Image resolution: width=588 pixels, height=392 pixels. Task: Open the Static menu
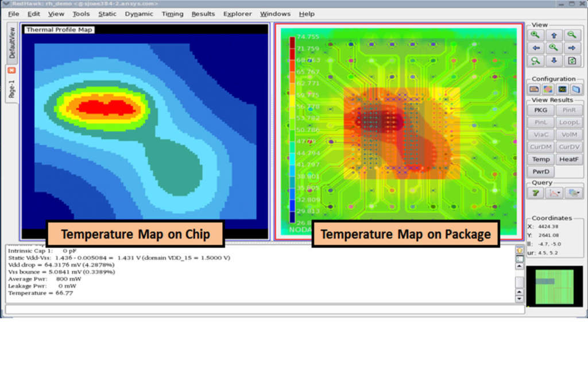pyautogui.click(x=107, y=14)
